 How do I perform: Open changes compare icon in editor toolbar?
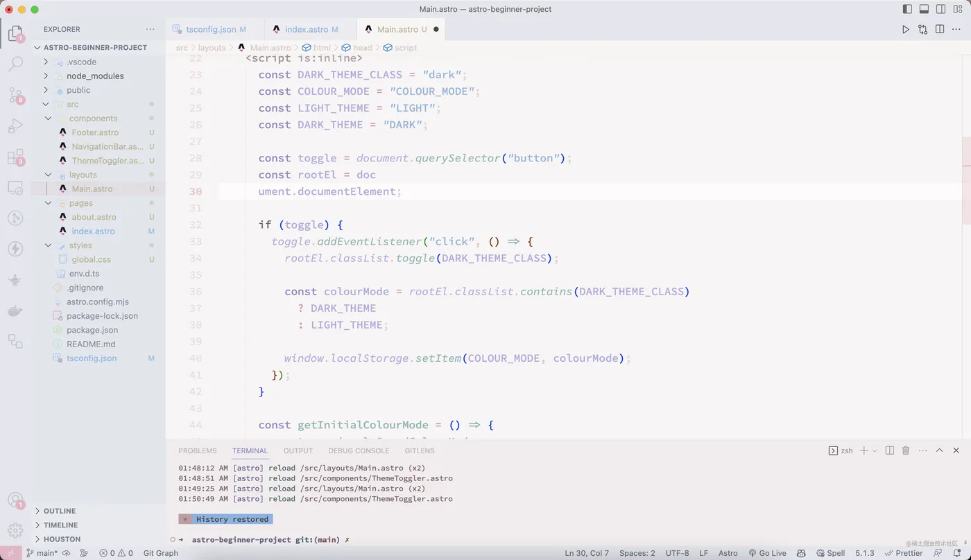[922, 29]
